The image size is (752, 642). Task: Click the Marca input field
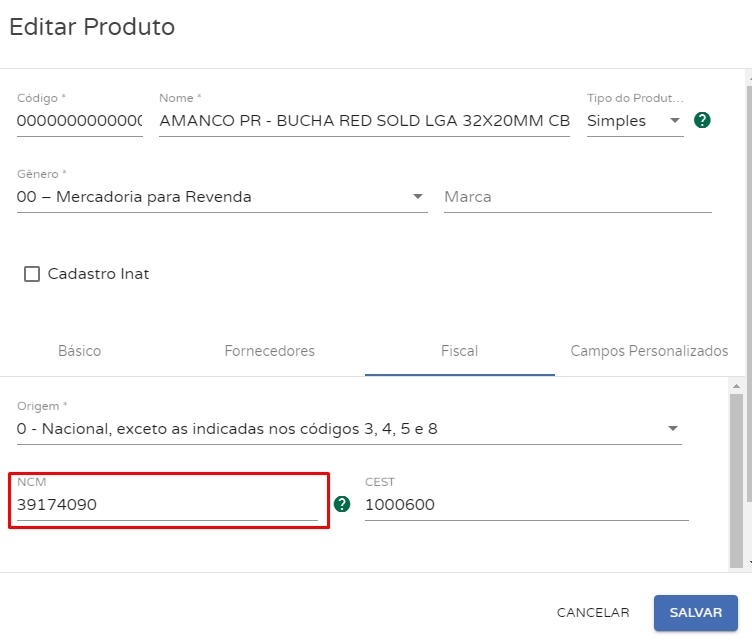[577, 197]
